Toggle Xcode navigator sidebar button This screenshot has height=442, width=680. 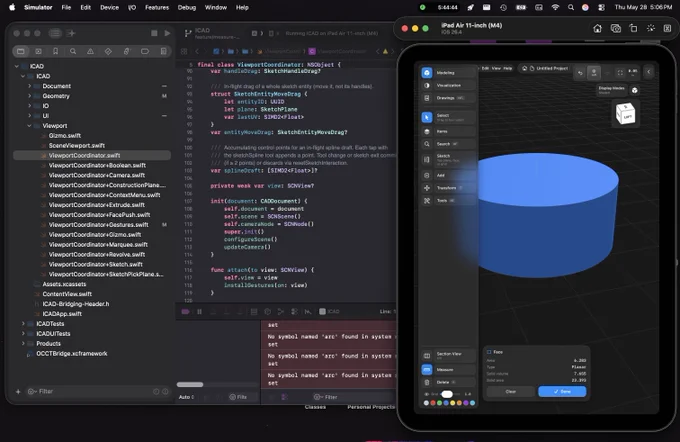(55, 33)
